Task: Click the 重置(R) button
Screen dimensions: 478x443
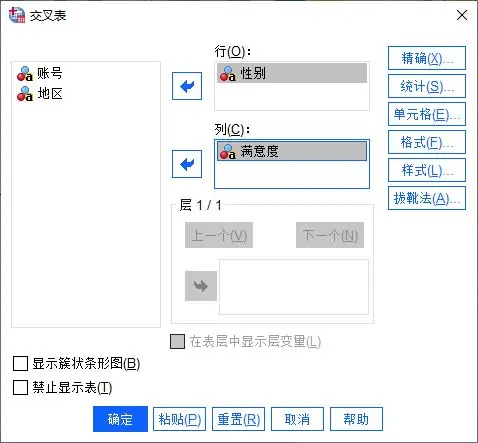Action: click(238, 419)
